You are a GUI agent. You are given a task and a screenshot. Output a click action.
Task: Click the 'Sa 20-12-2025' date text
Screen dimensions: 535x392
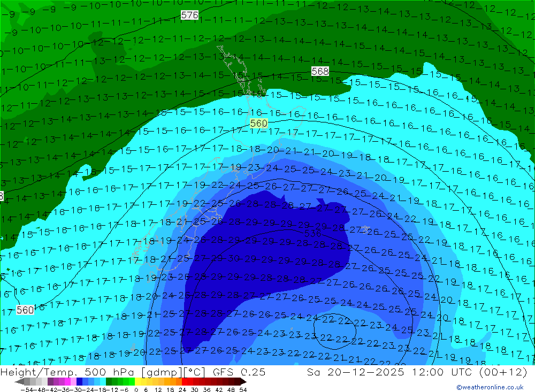(356, 372)
